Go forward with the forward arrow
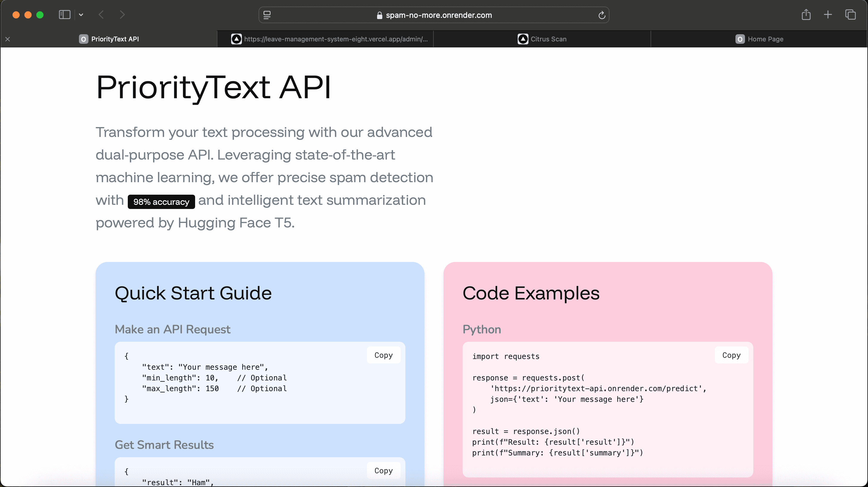This screenshot has height=487, width=868. 122,15
